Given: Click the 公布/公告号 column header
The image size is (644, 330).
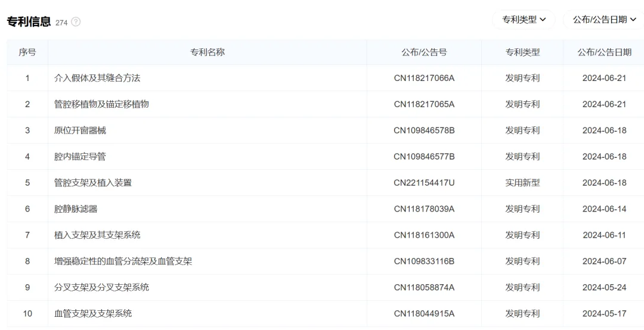Looking at the screenshot, I should pyautogui.click(x=423, y=52).
